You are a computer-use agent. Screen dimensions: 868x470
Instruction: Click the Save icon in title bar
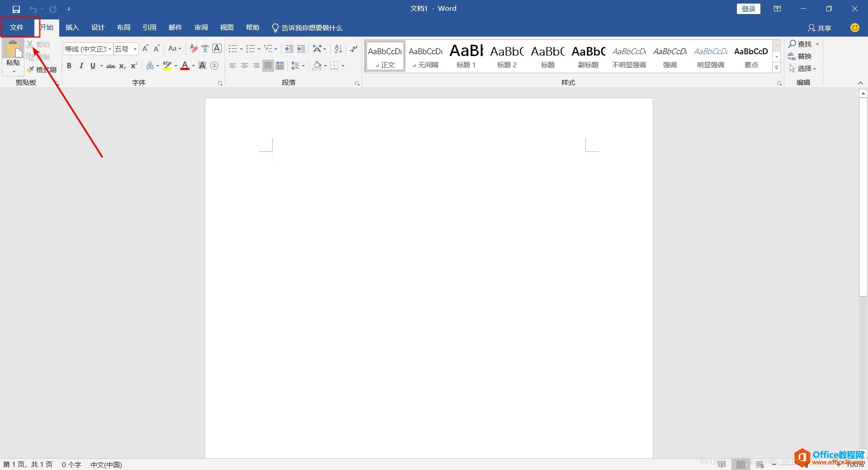tap(16, 9)
